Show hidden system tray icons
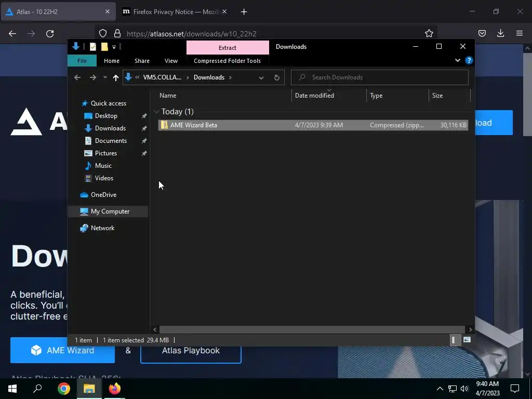The width and height of the screenshot is (532, 399). click(x=440, y=389)
